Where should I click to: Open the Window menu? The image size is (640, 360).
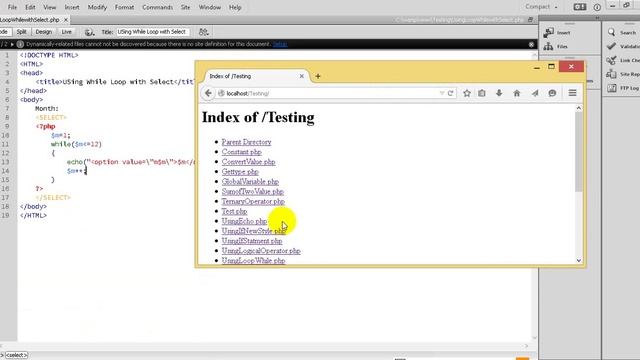[x=209, y=7]
